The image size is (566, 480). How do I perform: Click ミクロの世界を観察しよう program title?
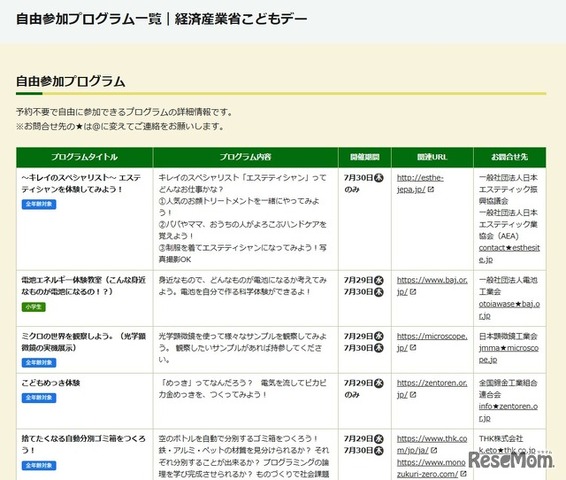83,342
